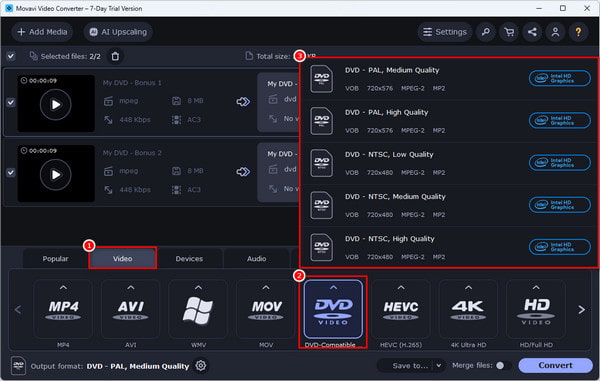Click the share icon
Screen dimensions: 600x381
coord(532,32)
